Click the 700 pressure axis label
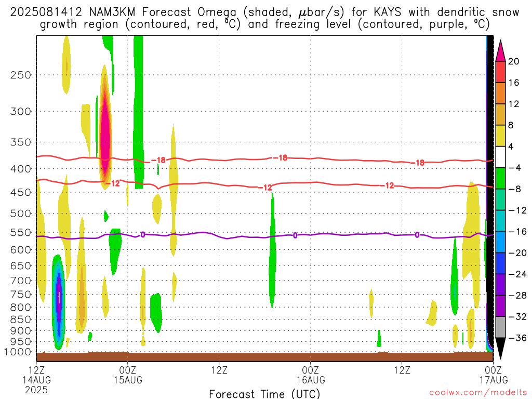Viewport: 532px width, 399px height. point(21,281)
